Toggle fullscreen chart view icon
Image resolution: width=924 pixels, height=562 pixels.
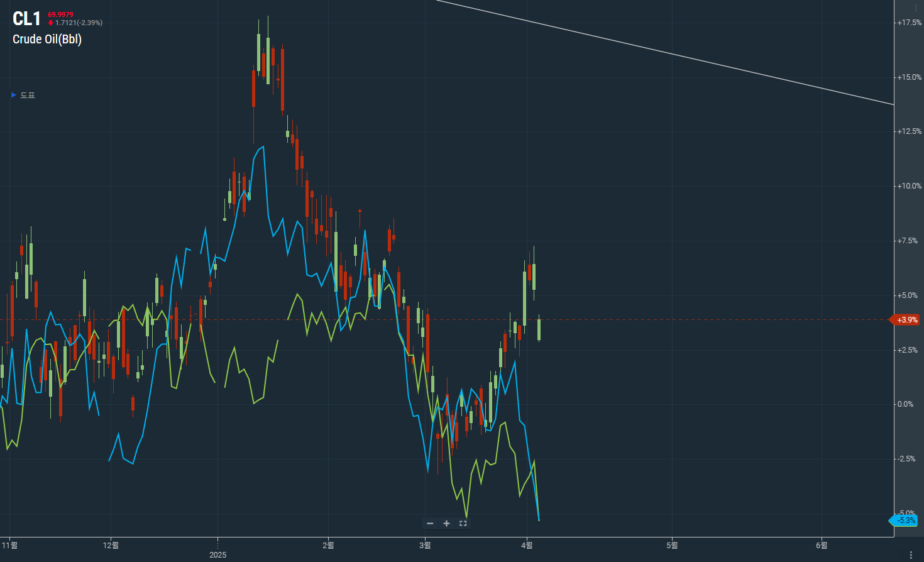[x=463, y=523]
